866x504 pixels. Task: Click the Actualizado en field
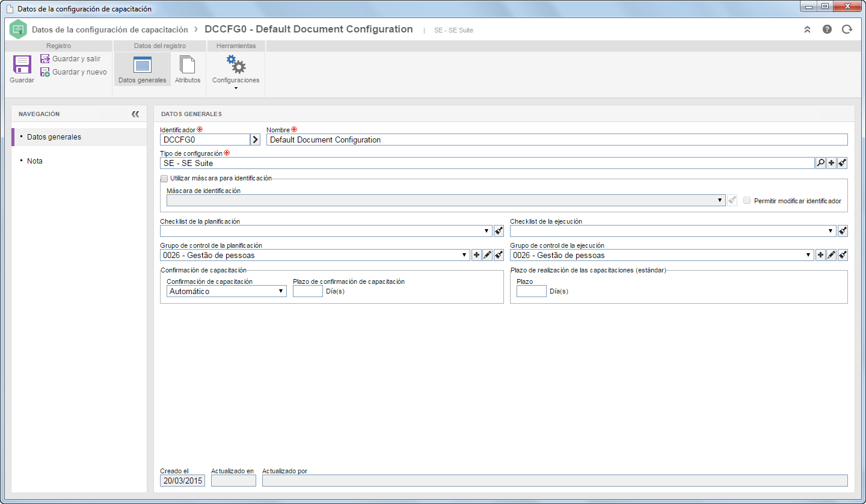tap(234, 481)
